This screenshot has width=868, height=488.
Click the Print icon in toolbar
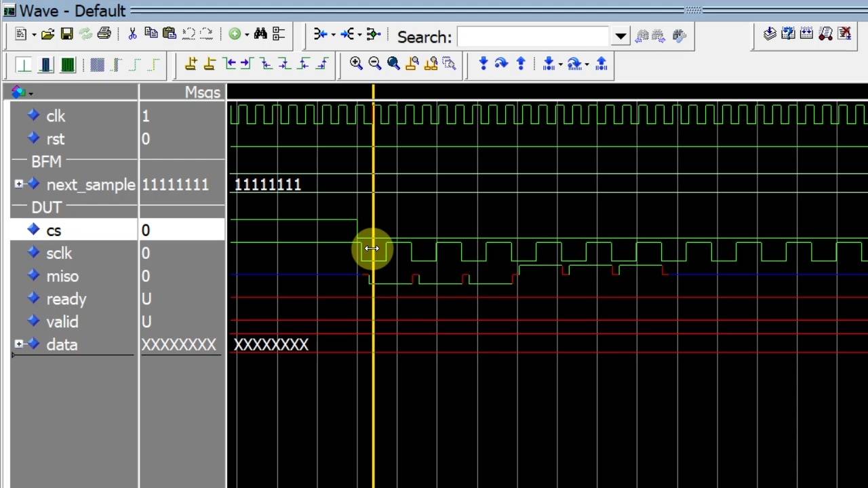click(104, 33)
